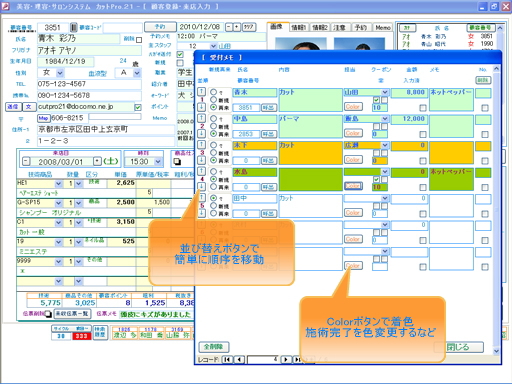Click the TEL field 075-123-4567
This screenshot has width=512, height=384.
[89, 84]
